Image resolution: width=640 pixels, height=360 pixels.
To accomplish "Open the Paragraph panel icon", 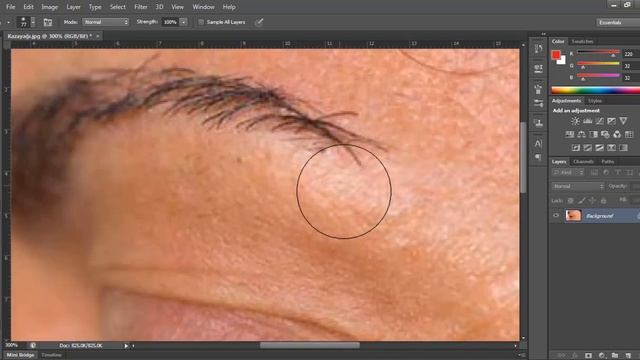I will point(538,157).
